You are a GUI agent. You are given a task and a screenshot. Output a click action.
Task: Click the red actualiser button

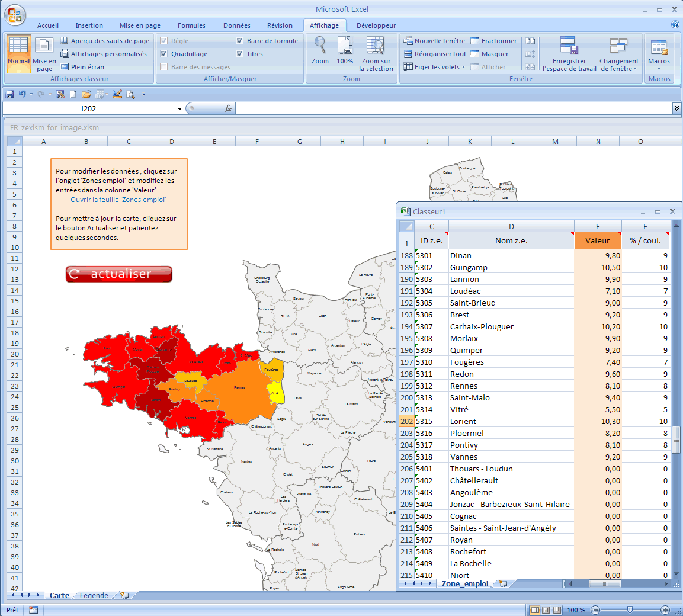[119, 274]
